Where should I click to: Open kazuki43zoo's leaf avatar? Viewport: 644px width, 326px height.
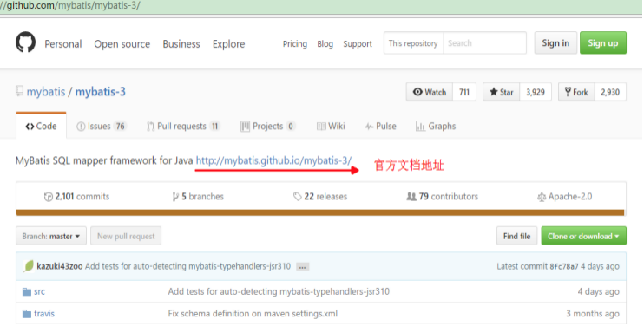29,266
